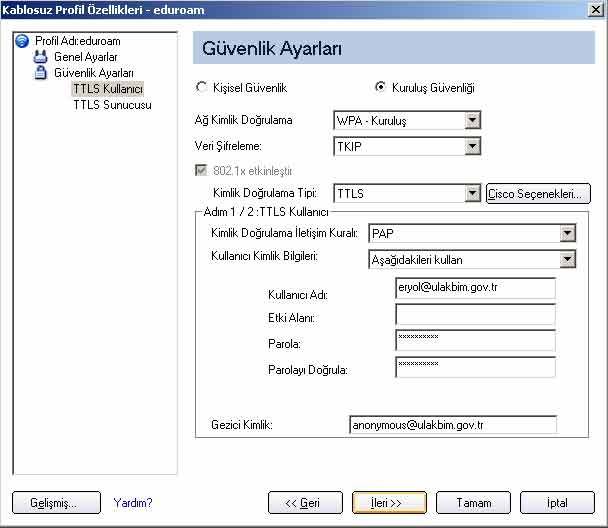The image size is (608, 528).
Task: Click in the Parolayı Doğrula field
Action: tap(475, 367)
